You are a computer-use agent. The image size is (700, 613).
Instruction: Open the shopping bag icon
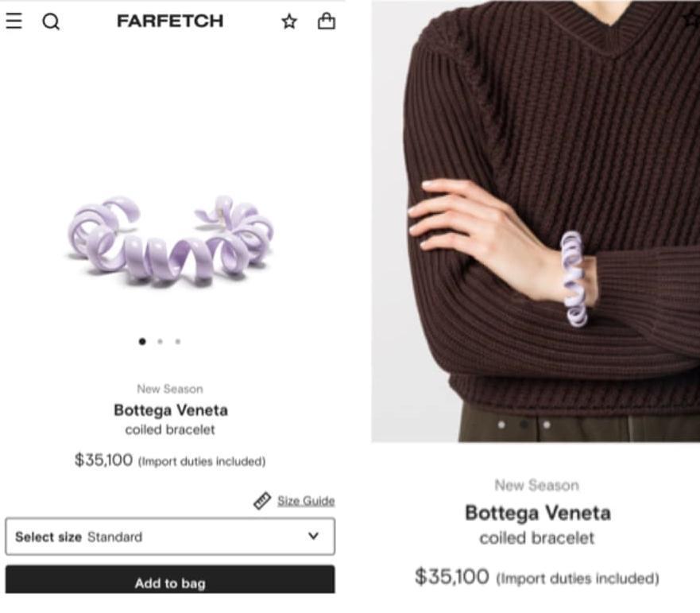327,21
